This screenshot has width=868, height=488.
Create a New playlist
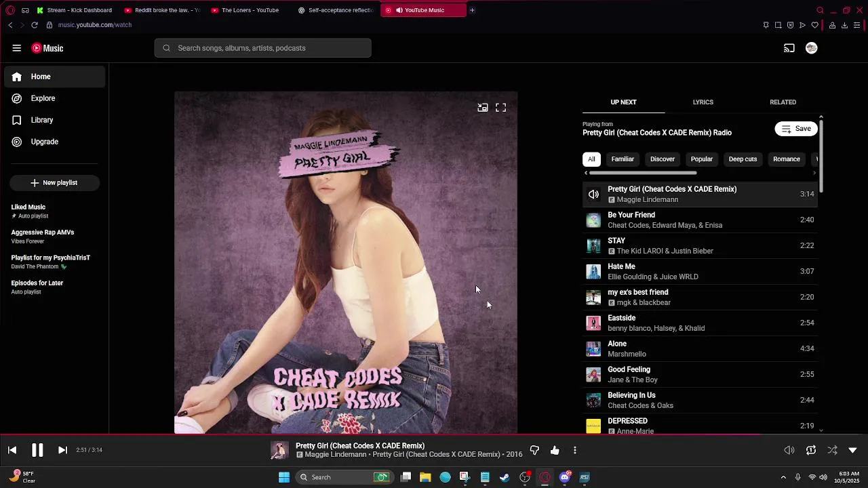tap(54, 183)
